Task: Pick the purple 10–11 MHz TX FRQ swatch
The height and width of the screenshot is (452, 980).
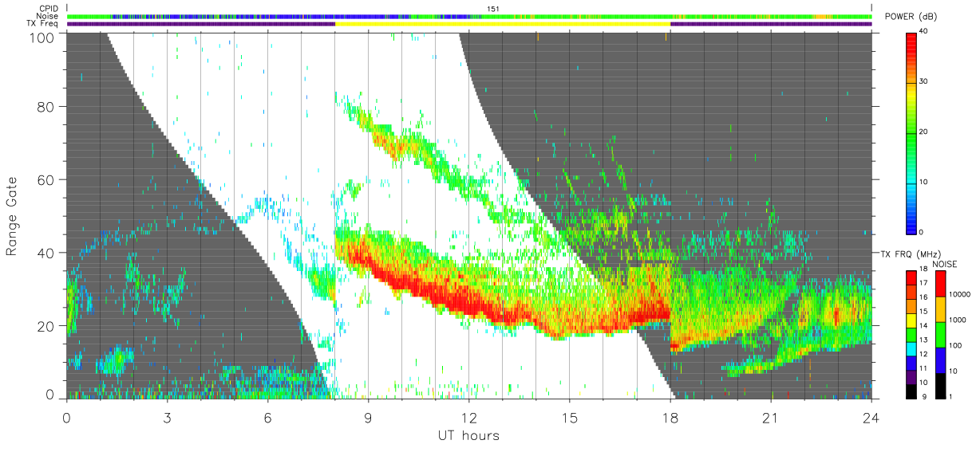Action: 911,378
